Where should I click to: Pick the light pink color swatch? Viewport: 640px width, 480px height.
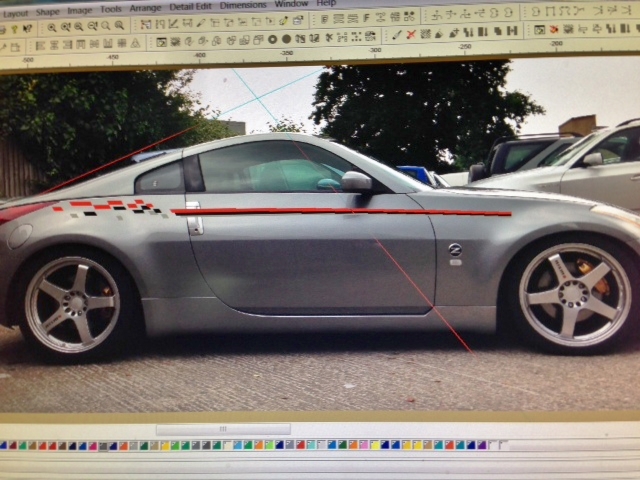tap(364, 445)
